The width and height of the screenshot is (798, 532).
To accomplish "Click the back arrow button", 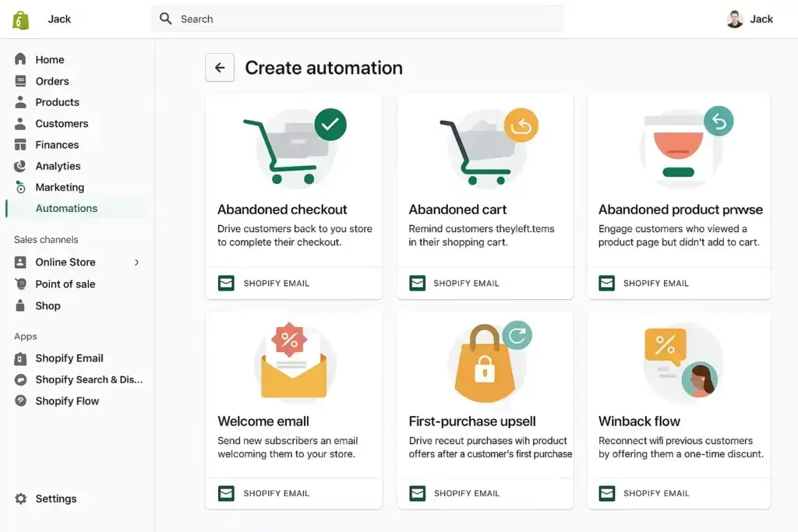I will pos(220,68).
